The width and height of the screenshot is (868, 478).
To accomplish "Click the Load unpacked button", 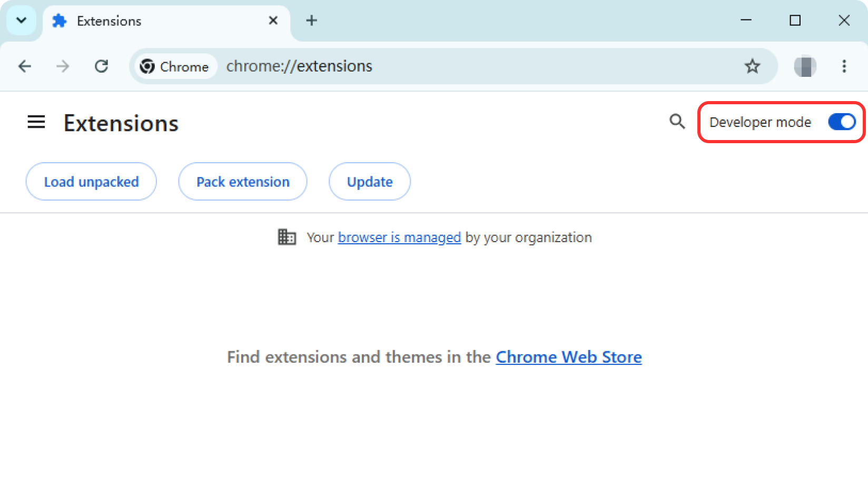I will pyautogui.click(x=91, y=182).
